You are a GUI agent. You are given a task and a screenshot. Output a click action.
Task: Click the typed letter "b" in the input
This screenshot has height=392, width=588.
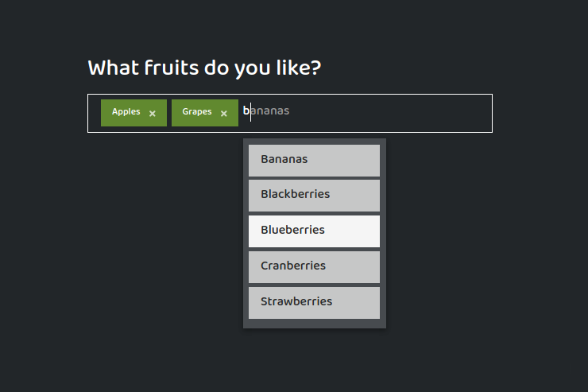pyautogui.click(x=246, y=111)
